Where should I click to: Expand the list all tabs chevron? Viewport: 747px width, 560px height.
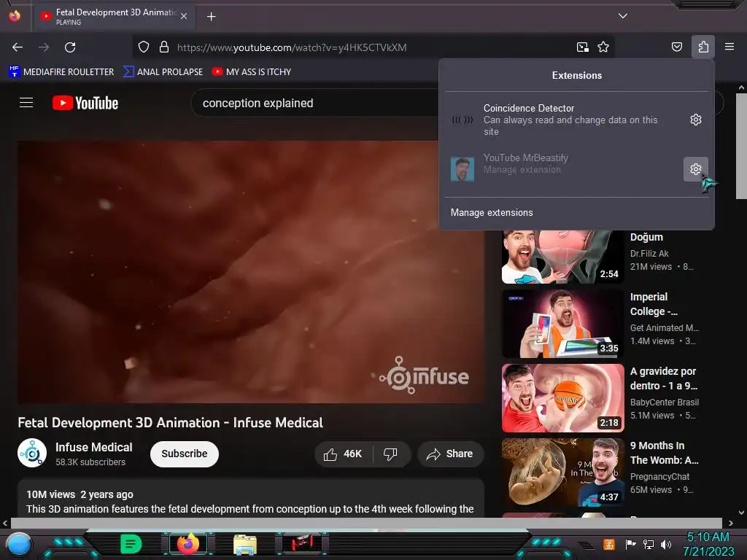click(x=623, y=16)
